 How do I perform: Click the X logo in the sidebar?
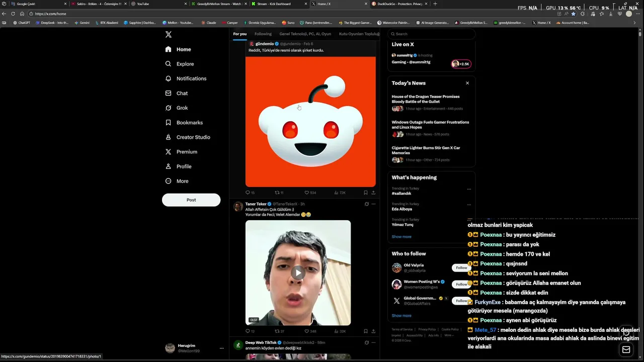tap(169, 35)
